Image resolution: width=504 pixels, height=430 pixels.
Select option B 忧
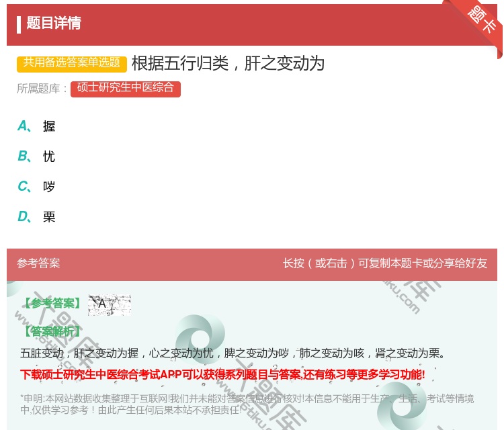pyautogui.click(x=36, y=156)
